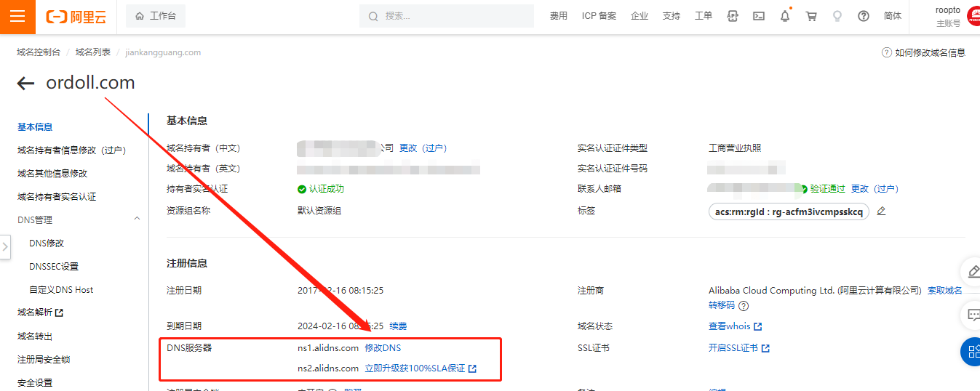Open the 企业 menu
The image size is (980, 391).
coord(640,16)
